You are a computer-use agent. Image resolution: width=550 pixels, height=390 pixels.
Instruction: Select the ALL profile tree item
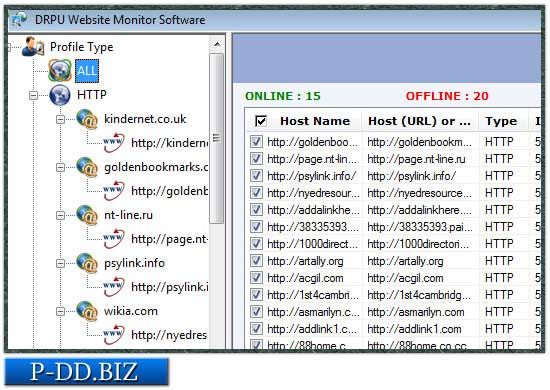87,71
